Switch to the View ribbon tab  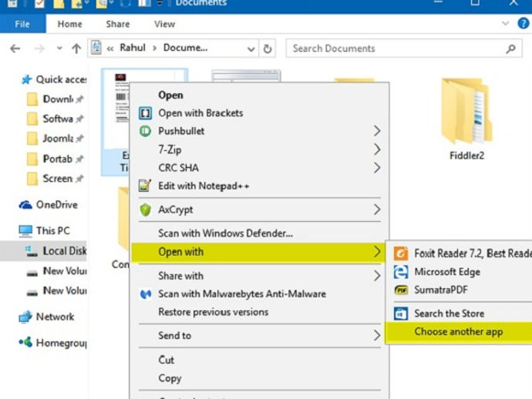pos(164,24)
